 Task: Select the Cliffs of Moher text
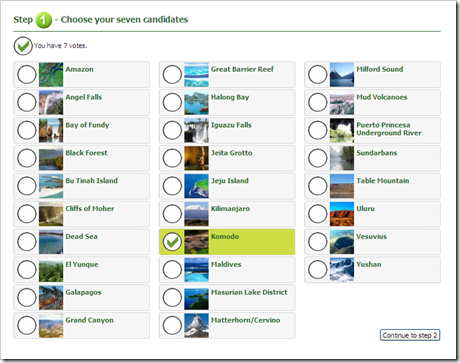click(90, 209)
